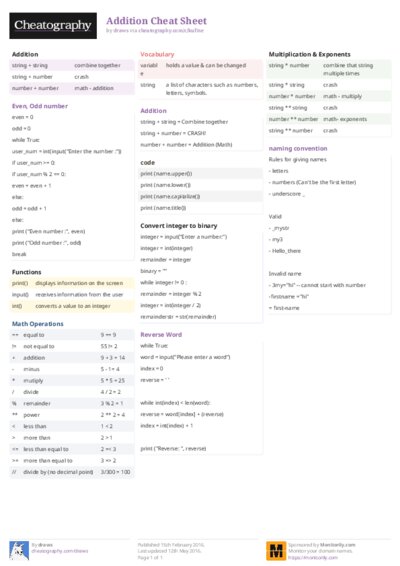This screenshot has width=400, height=566.
Task: Click the '1 < 2' example
Action: [106, 426]
